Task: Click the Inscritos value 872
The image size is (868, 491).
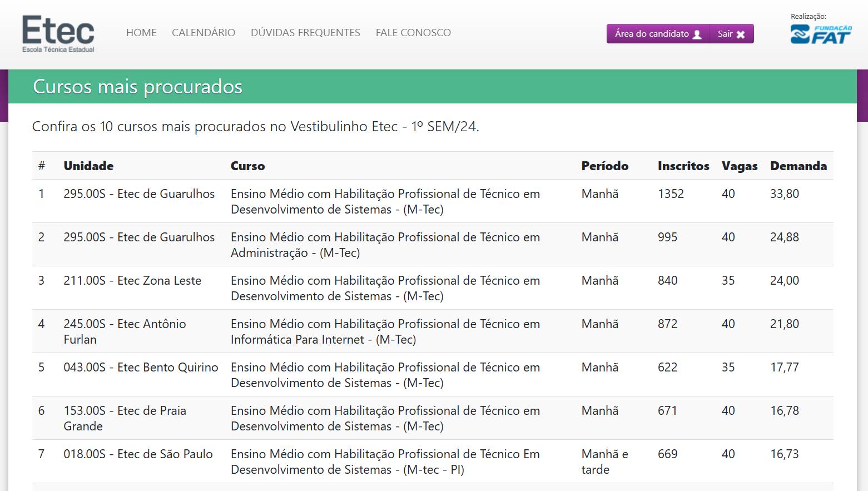Action: click(667, 324)
